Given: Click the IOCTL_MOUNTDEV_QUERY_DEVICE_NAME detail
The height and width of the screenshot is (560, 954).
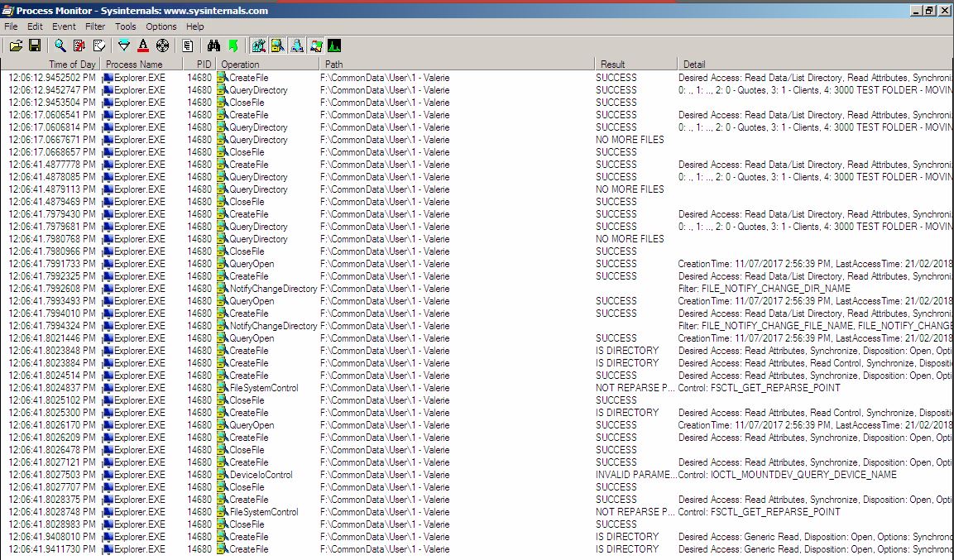Looking at the screenshot, I should [x=788, y=475].
